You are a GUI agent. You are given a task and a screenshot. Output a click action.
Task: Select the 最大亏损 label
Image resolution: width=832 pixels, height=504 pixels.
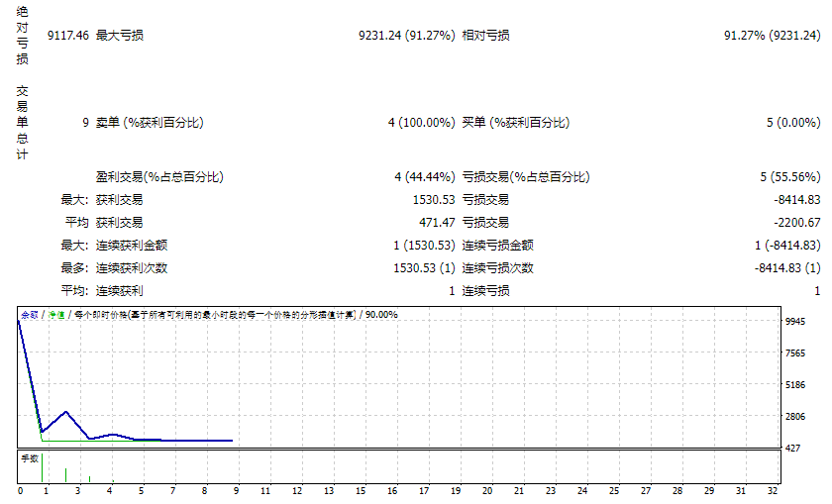tap(119, 36)
